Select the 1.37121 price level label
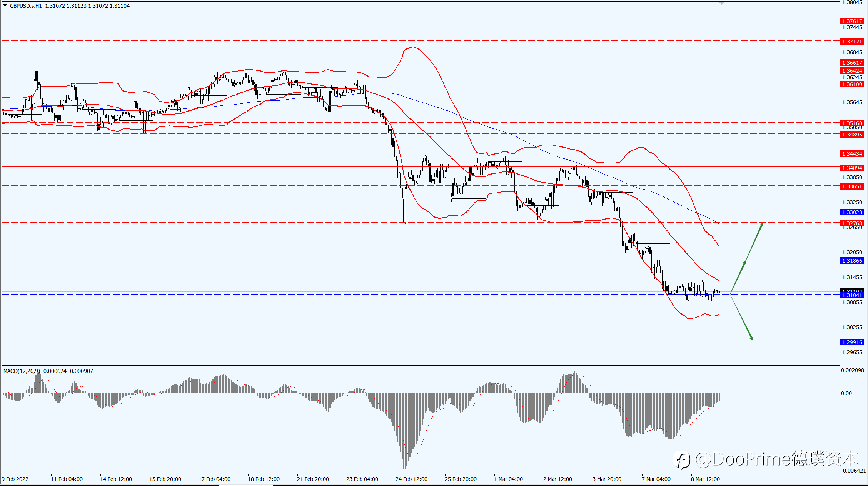868x486 pixels. click(852, 42)
